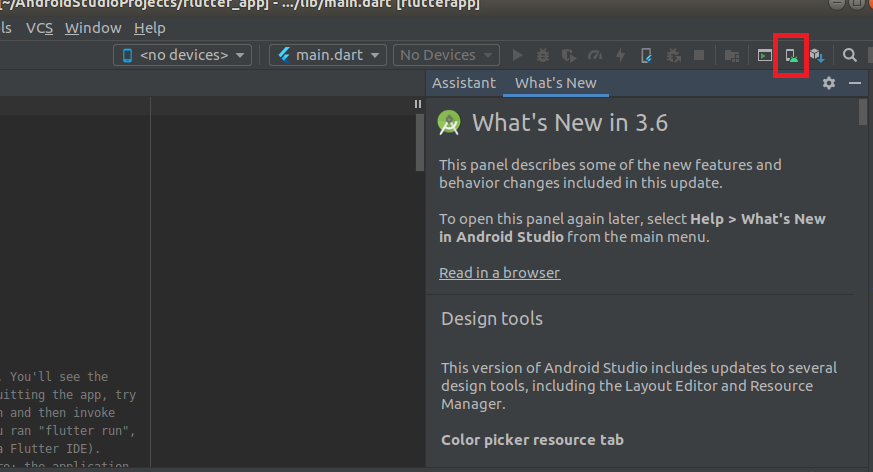Image resolution: width=873 pixels, height=472 pixels.
Task: Switch to the Assistant tab
Action: 464,83
